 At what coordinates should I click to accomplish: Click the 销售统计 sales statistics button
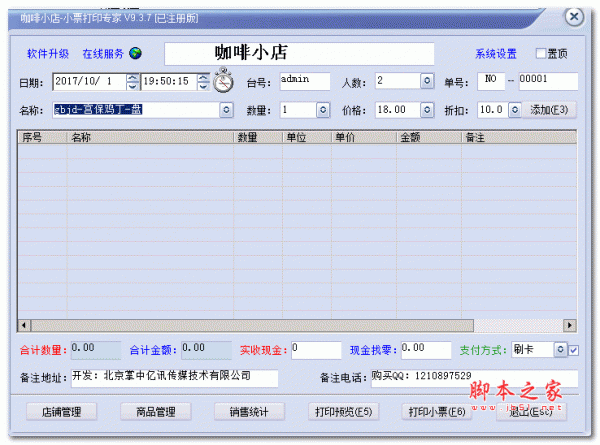tap(249, 411)
